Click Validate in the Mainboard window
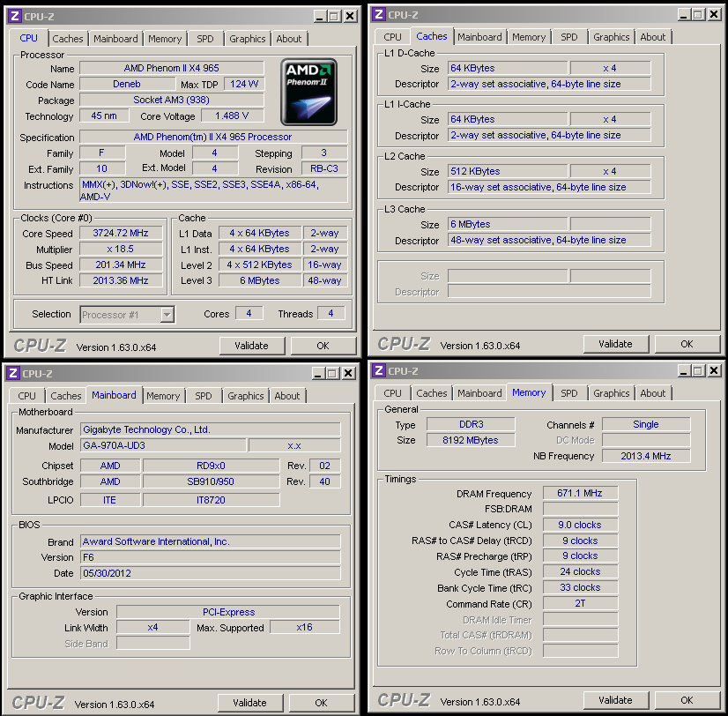The height and width of the screenshot is (716, 728). 249,703
